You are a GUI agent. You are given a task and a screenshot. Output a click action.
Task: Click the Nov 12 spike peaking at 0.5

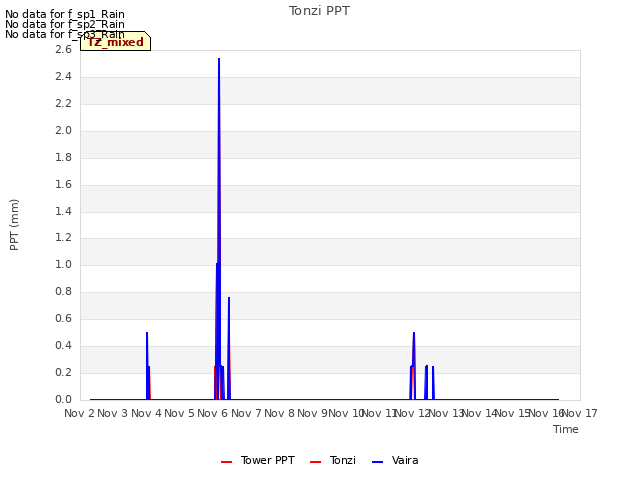coord(414,333)
